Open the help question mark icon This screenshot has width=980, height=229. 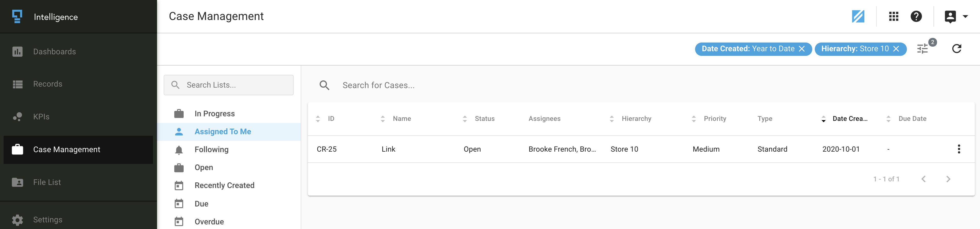tap(916, 16)
